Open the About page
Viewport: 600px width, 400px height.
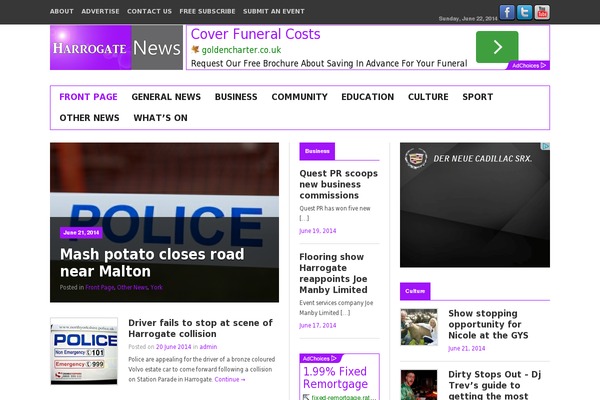pyautogui.click(x=62, y=11)
